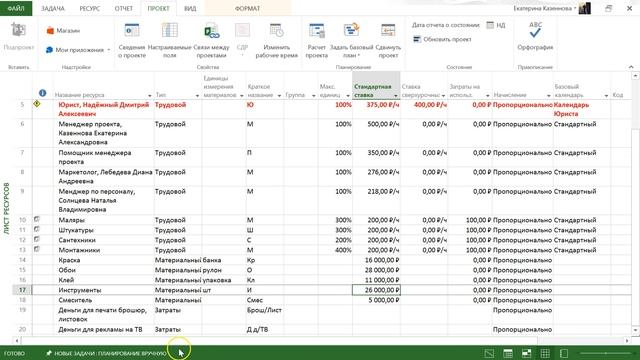The height and width of the screenshot is (360, 640).
Task: Click the СДР ribbon button
Action: (x=242, y=40)
